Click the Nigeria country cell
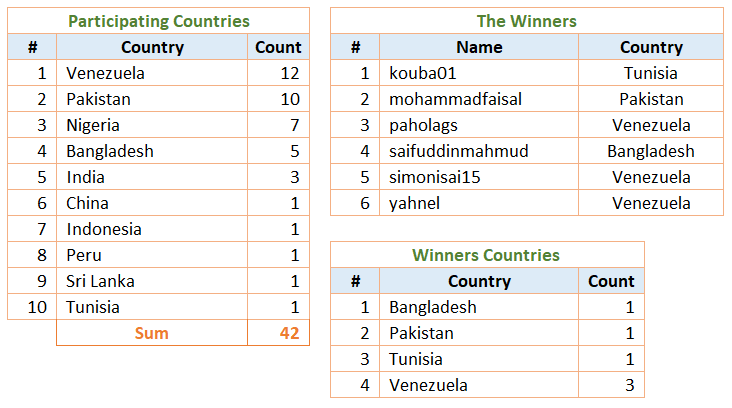The image size is (732, 408). click(152, 125)
